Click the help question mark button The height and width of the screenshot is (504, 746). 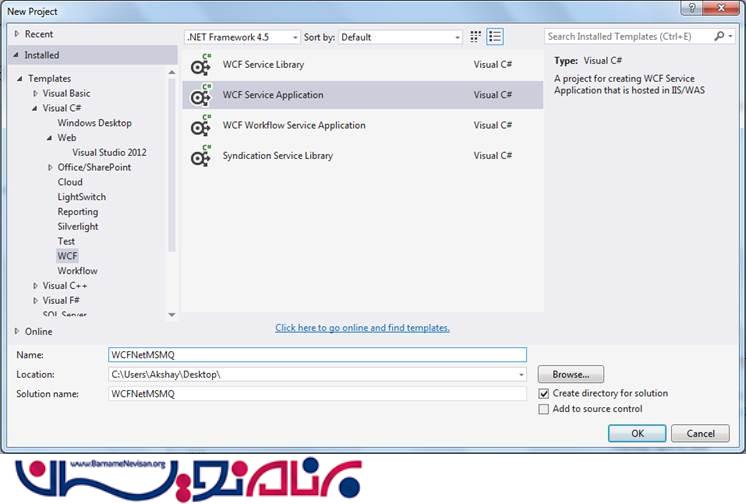(692, 8)
